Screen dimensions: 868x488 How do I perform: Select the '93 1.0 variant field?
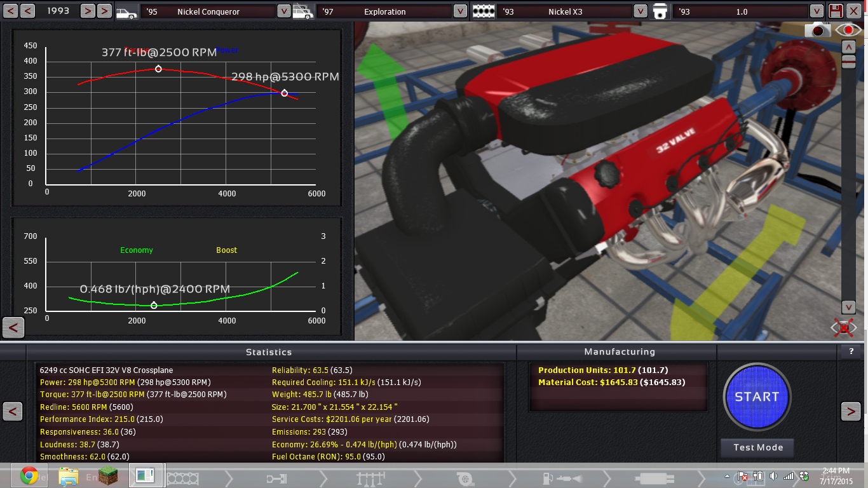click(741, 11)
